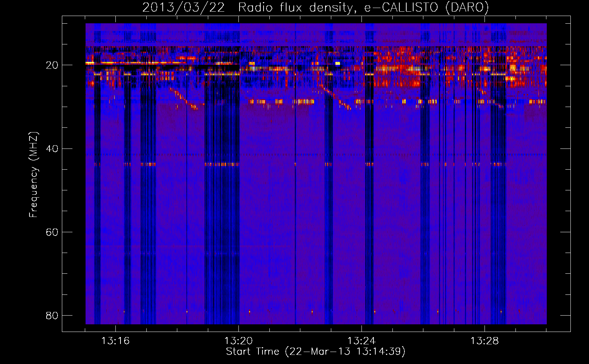Click the '20' frequency tick label
Image resolution: width=589 pixels, height=364 pixels.
(x=52, y=65)
